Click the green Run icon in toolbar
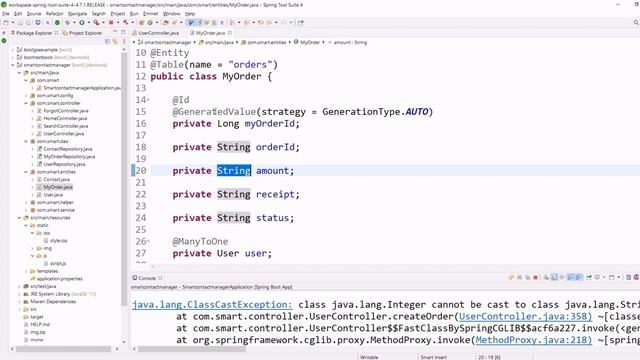The height and width of the screenshot is (360, 640). pos(82,22)
